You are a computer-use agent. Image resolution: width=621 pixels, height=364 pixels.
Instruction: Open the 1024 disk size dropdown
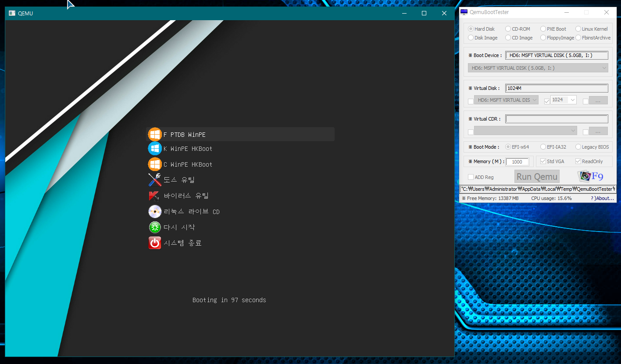click(x=564, y=100)
